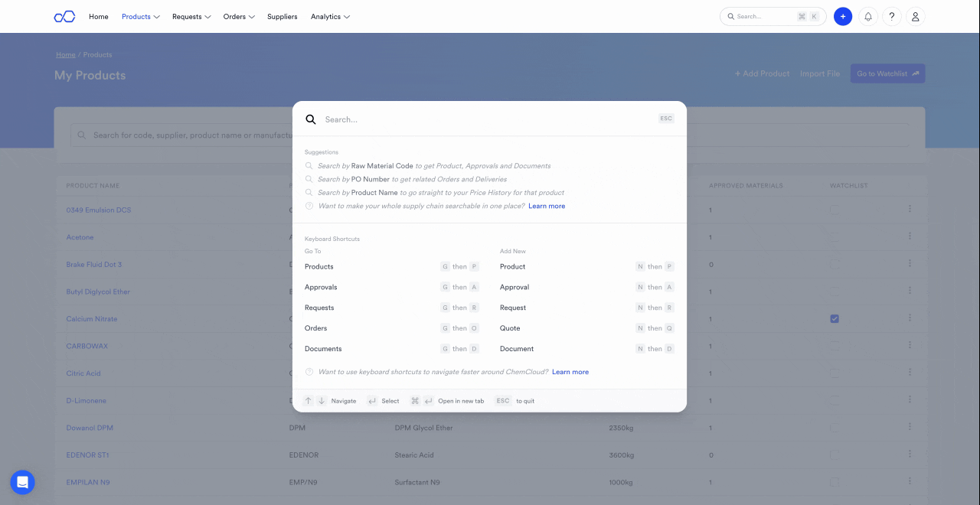
Task: Focus the top bar search field
Action: (773, 16)
